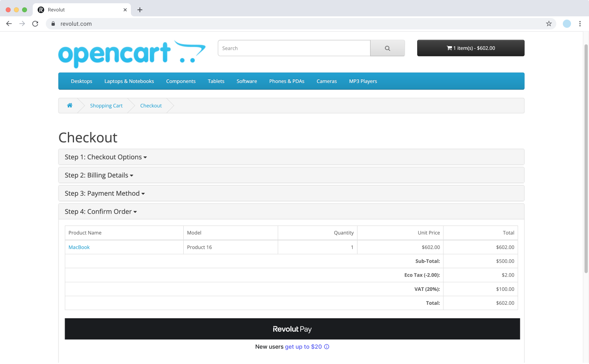Viewport: 589px width, 364px height.
Task: Open the MacBook product link
Action: (x=79, y=248)
